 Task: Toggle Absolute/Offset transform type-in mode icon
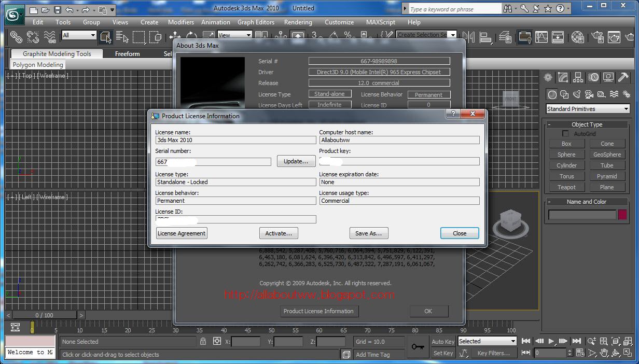tap(217, 341)
